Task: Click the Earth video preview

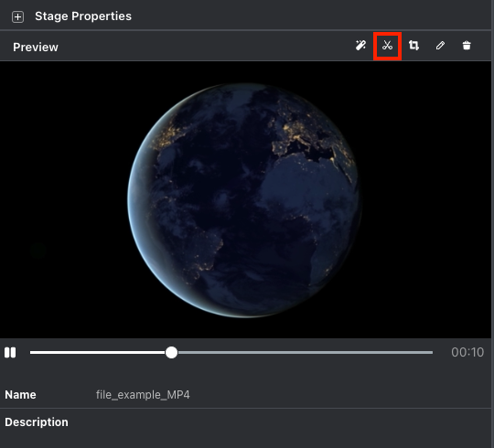Action: 245,200
